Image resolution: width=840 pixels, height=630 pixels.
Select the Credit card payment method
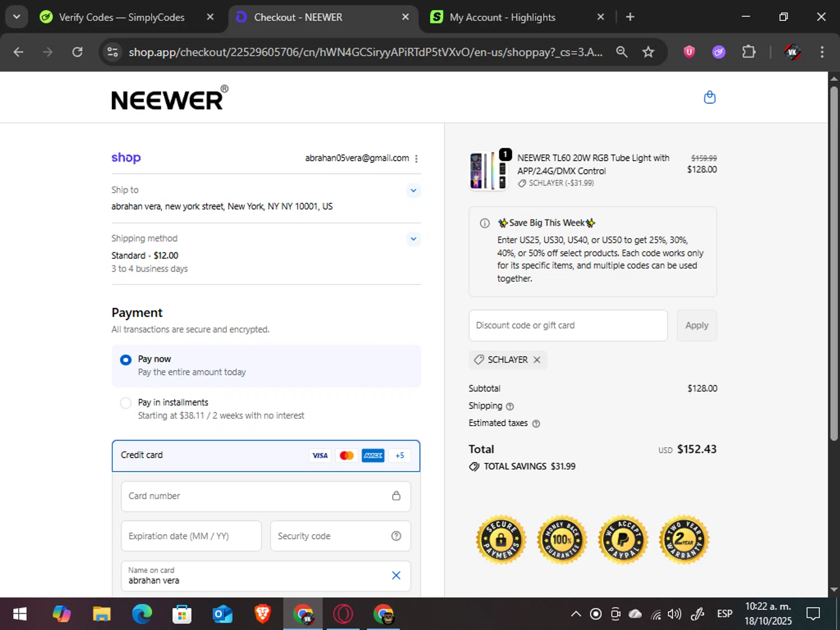tap(266, 455)
